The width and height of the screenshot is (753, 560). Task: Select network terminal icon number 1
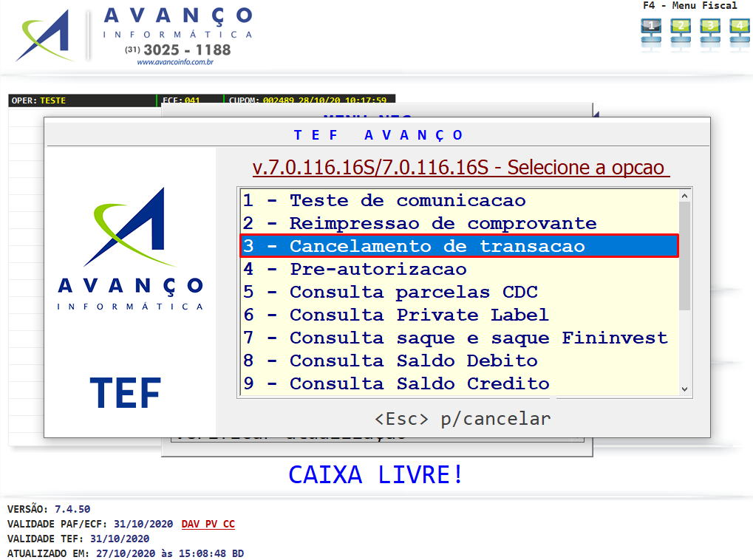(x=651, y=32)
